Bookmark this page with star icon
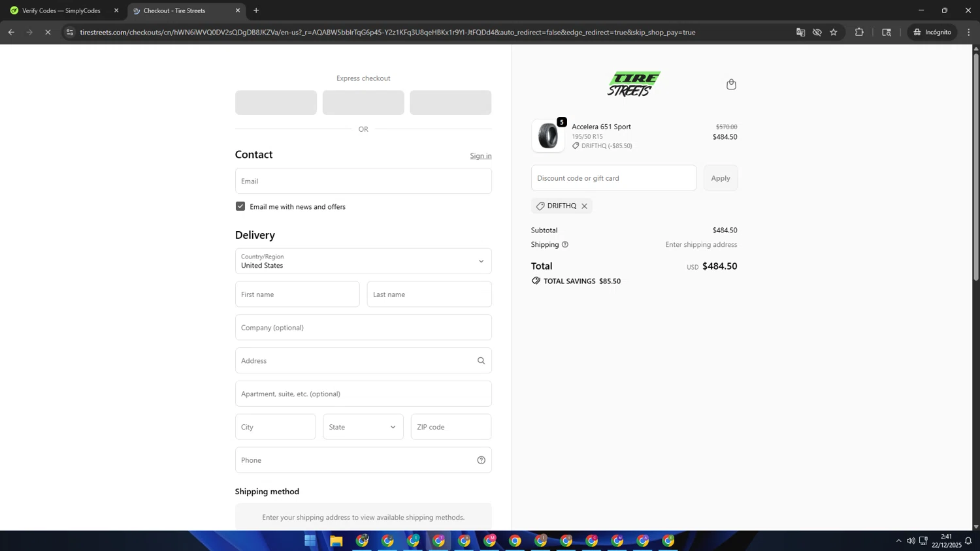This screenshot has width=980, height=551. 834,32
